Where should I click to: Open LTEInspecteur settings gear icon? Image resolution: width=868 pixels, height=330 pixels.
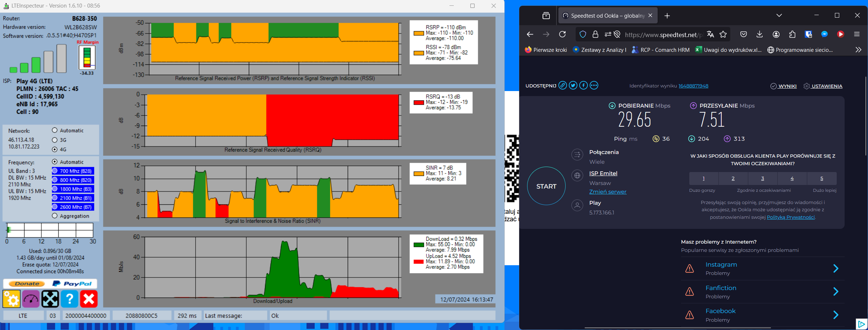click(12, 299)
